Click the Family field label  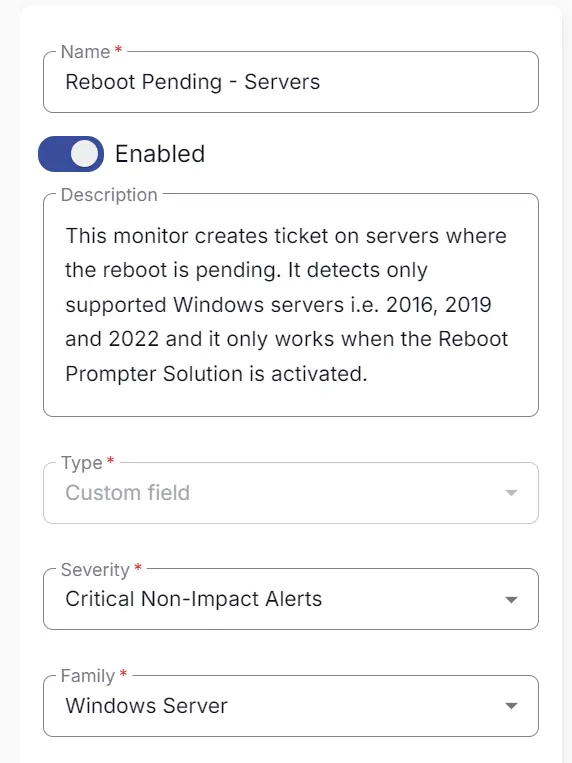(x=88, y=676)
